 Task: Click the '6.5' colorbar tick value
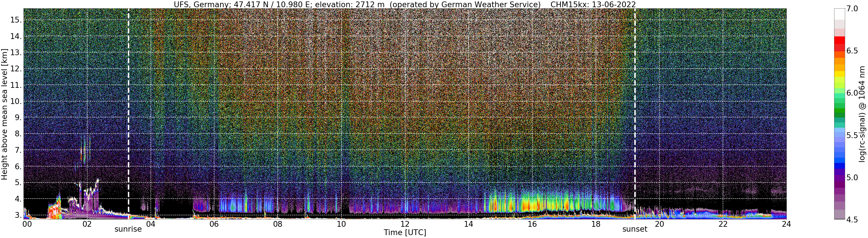(852, 51)
